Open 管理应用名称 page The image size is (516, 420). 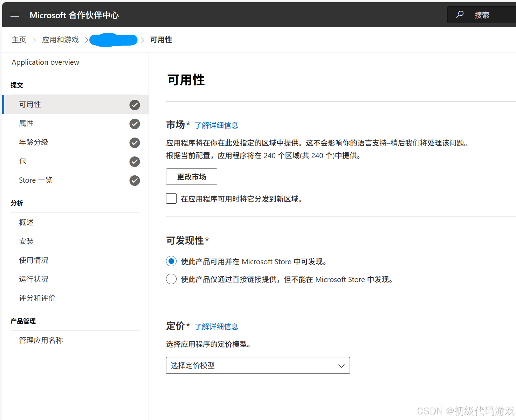coord(41,340)
